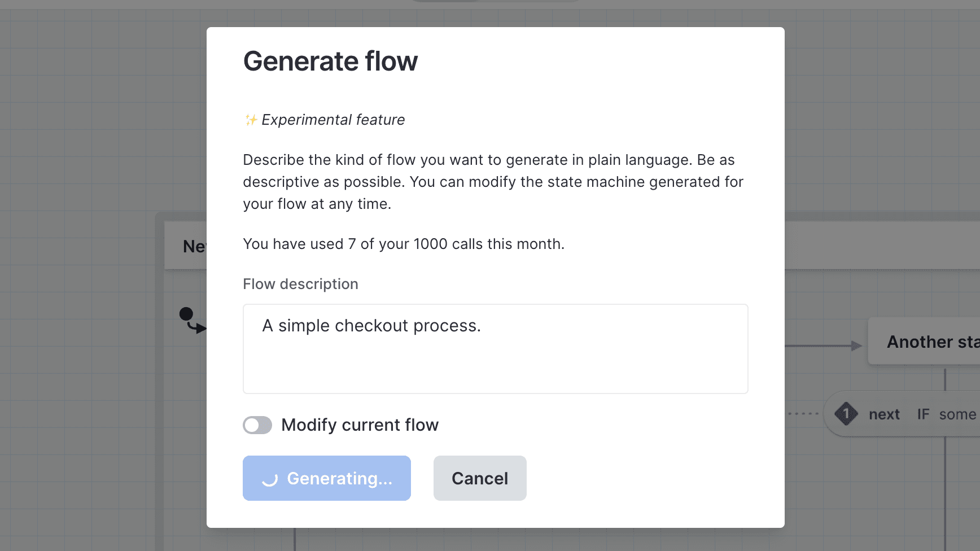Click the sparkle experimental feature icon
Screen dimensions: 980x551
[250, 119]
